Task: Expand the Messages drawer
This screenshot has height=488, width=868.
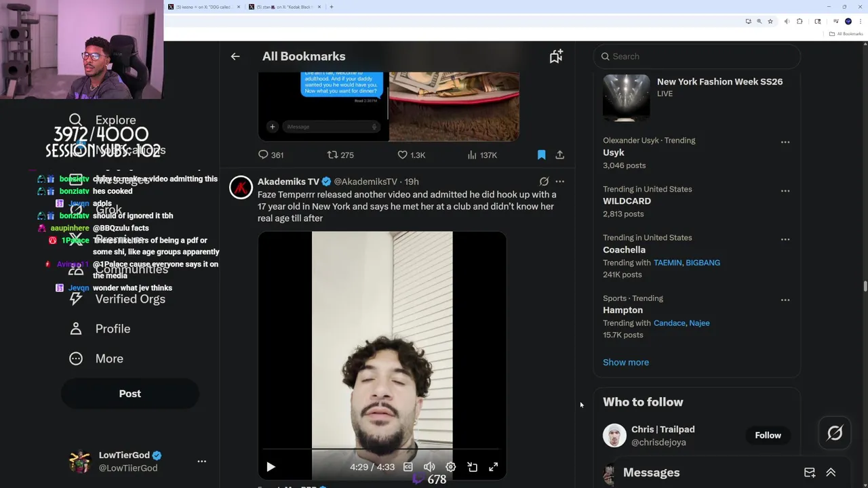Action: (x=831, y=472)
